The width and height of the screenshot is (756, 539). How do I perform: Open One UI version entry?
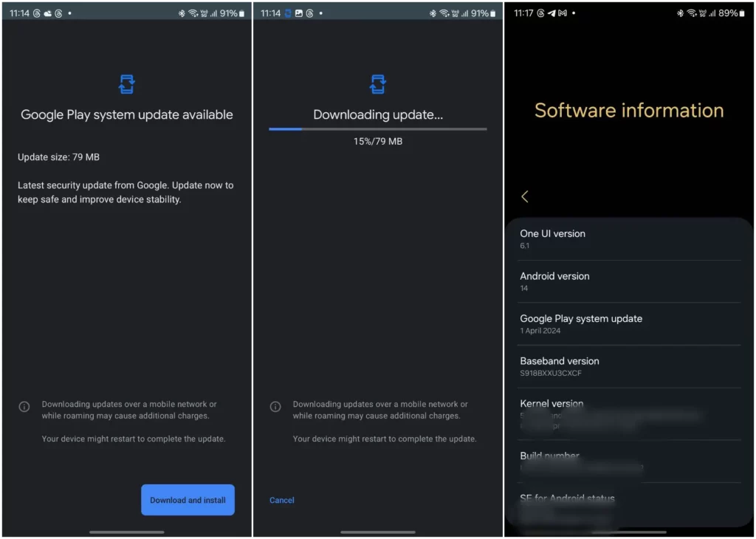click(x=629, y=239)
